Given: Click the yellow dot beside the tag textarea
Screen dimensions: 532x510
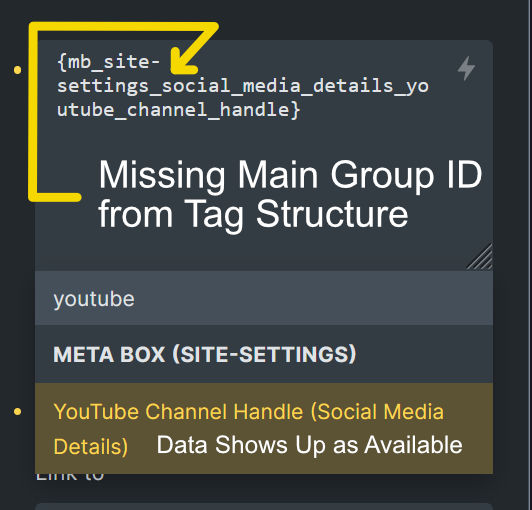Looking at the screenshot, I should pos(17,70).
